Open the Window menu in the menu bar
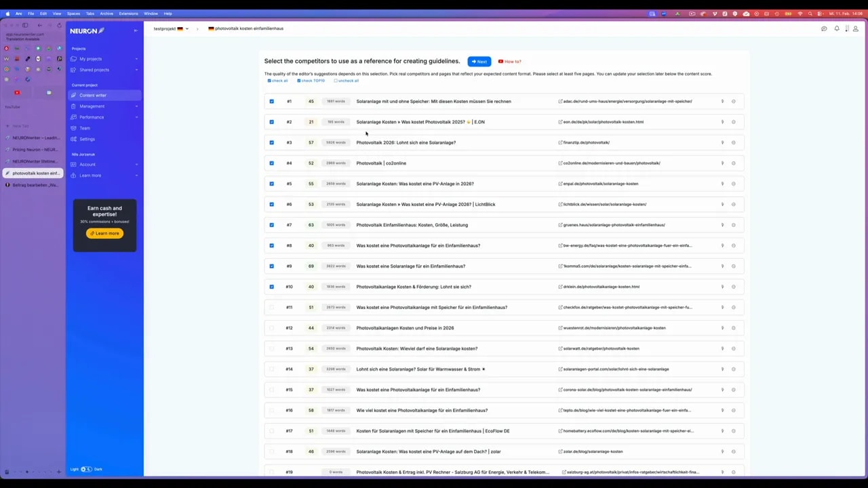868x488 pixels. (151, 13)
